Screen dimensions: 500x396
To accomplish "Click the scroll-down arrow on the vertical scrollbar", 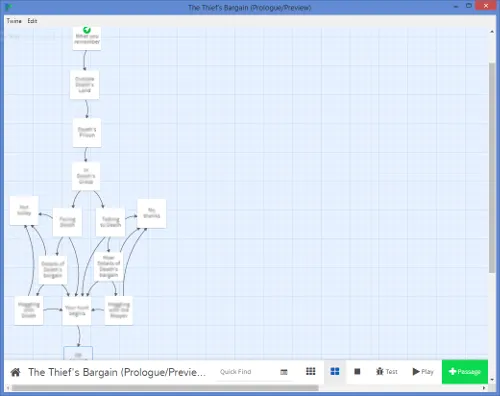I will pyautogui.click(x=492, y=380).
